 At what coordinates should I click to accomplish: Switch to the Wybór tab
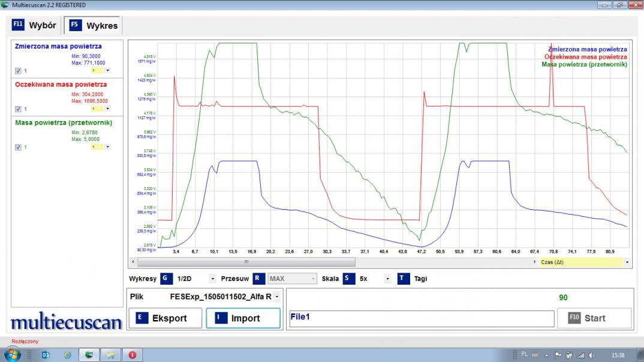(35, 26)
